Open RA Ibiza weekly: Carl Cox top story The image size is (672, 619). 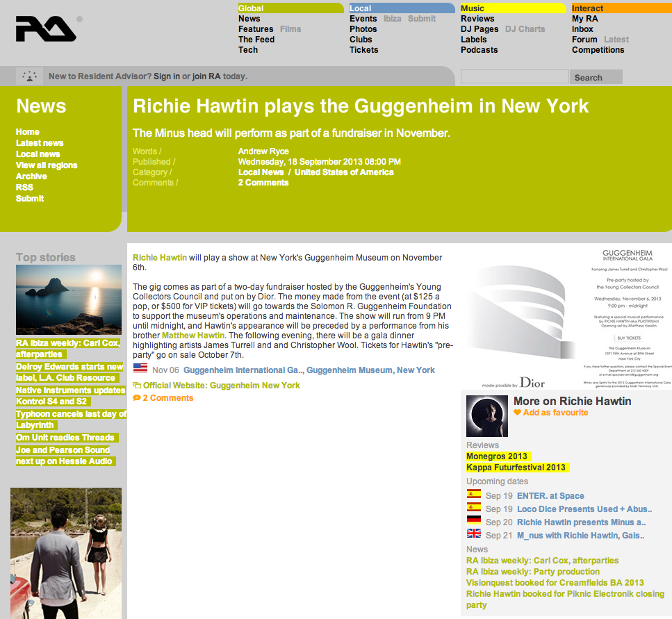[x=68, y=349]
